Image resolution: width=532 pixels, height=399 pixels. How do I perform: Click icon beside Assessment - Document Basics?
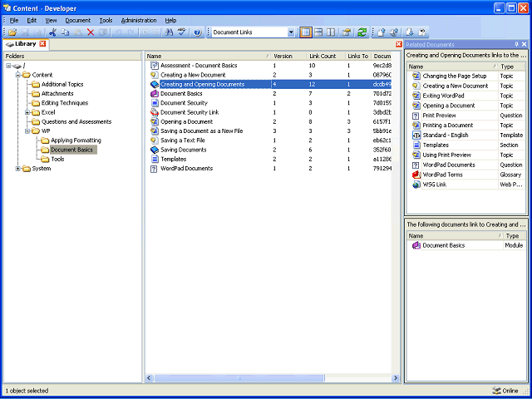[154, 66]
